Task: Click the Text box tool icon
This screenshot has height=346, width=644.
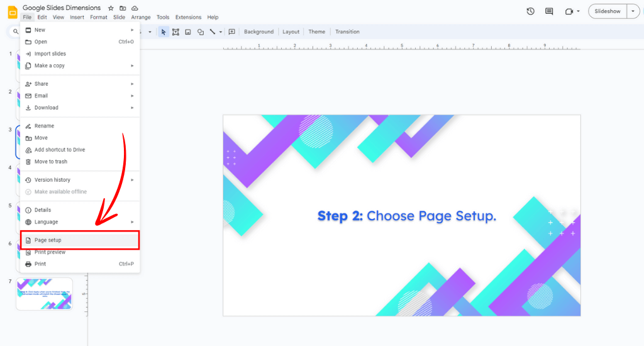Action: click(x=175, y=31)
